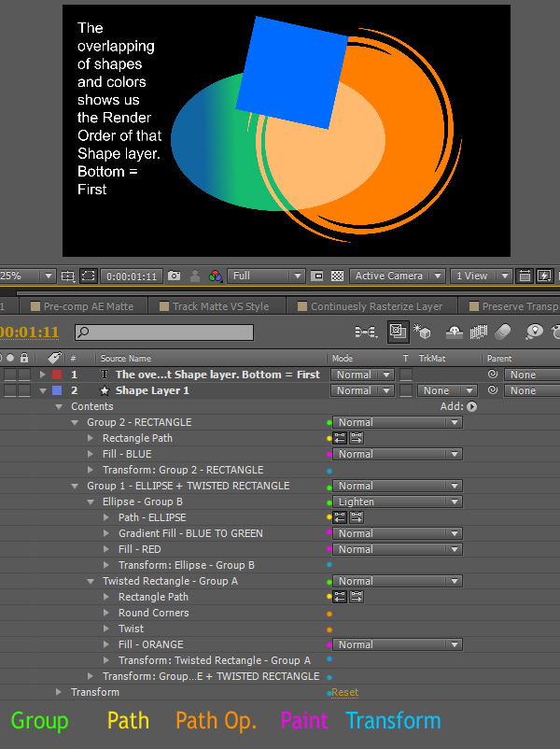Set reversed path direction for Rectangle Path in Group 2
The image size is (560, 749).
[x=356, y=438]
